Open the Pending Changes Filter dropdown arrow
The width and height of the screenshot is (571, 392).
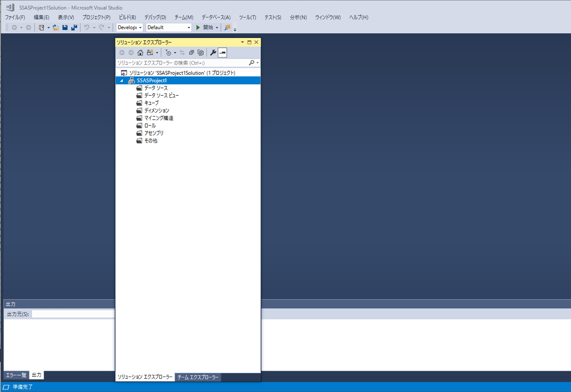[175, 53]
